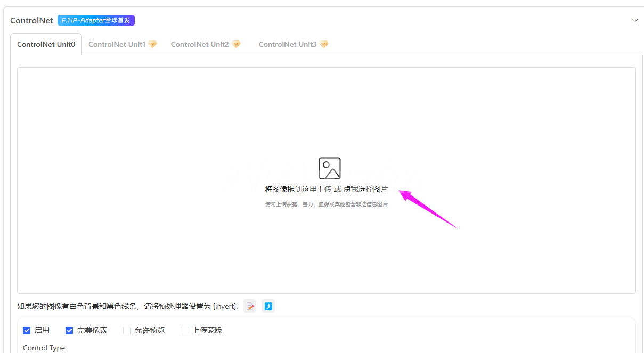Click the 点我选择图片 upload link
644x353 pixels.
point(365,189)
